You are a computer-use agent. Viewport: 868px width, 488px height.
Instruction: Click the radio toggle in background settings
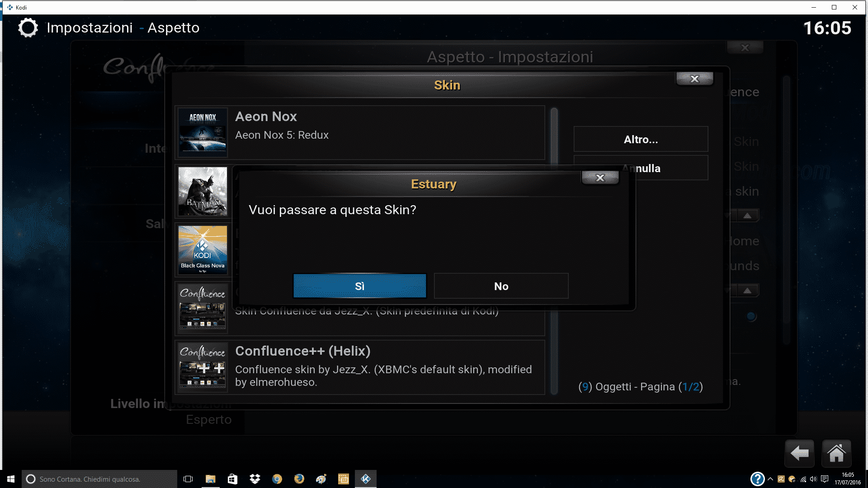(751, 316)
